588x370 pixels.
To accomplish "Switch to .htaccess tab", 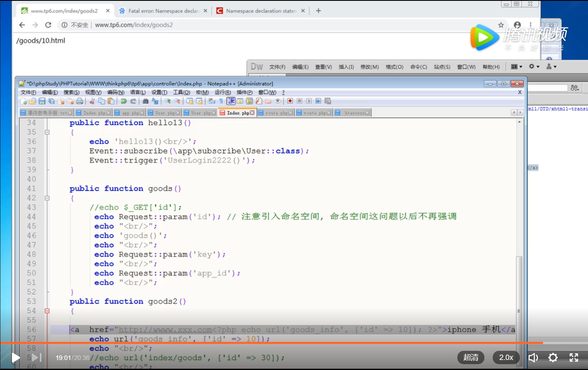I will [x=352, y=113].
